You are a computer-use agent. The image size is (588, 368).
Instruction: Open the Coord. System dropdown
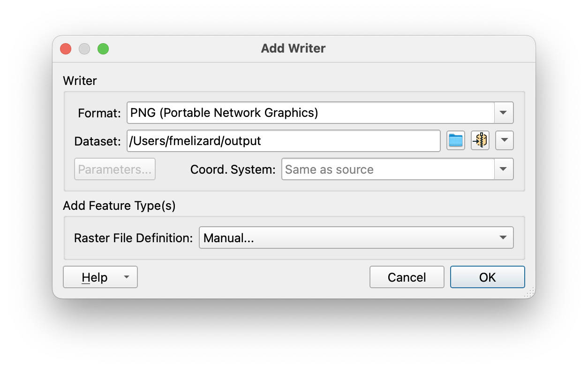click(x=504, y=169)
